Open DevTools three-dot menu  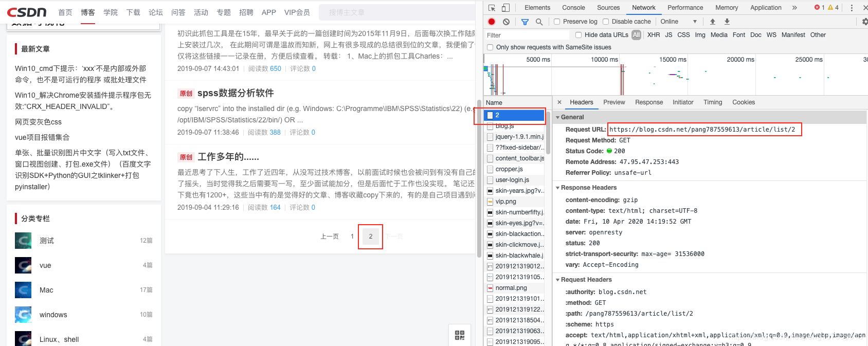click(x=852, y=8)
